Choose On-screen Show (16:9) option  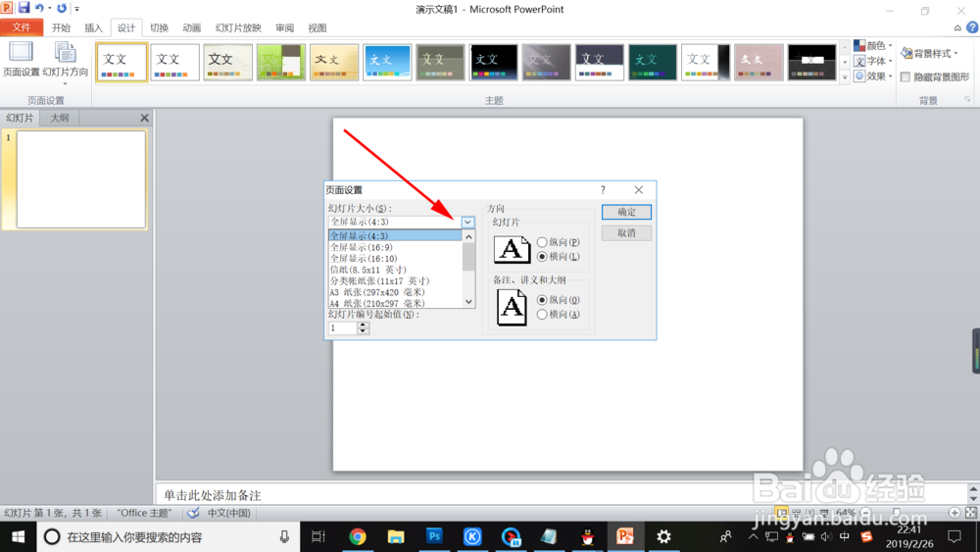coord(395,247)
